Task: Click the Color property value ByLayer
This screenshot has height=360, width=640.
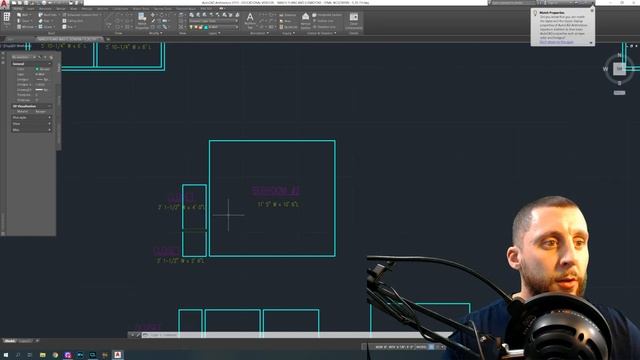Action: (x=43, y=69)
